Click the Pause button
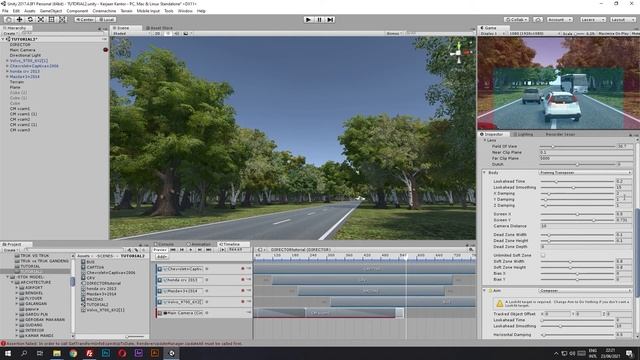Screen dimensions: 640x360 [x=319, y=19]
